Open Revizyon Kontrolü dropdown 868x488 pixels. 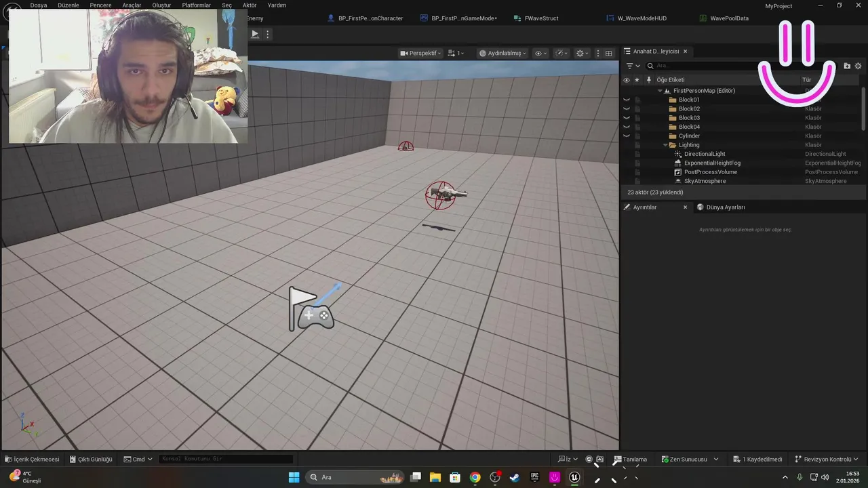[827, 460]
